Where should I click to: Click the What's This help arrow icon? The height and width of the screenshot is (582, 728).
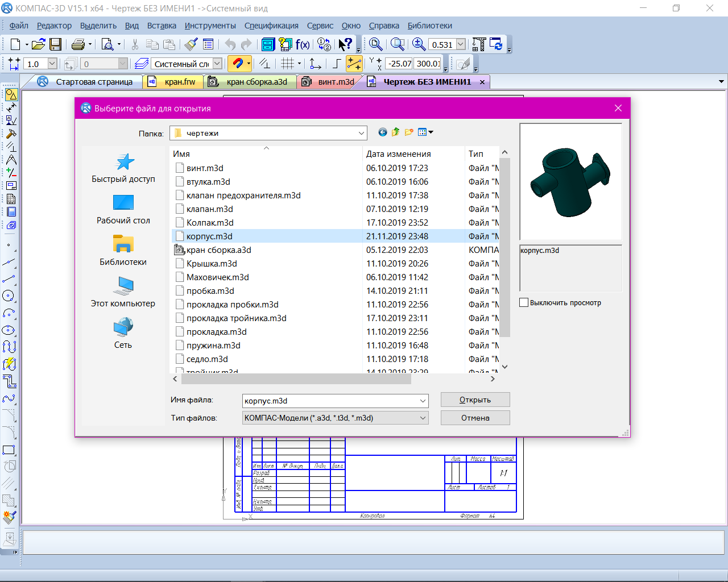pyautogui.click(x=345, y=44)
